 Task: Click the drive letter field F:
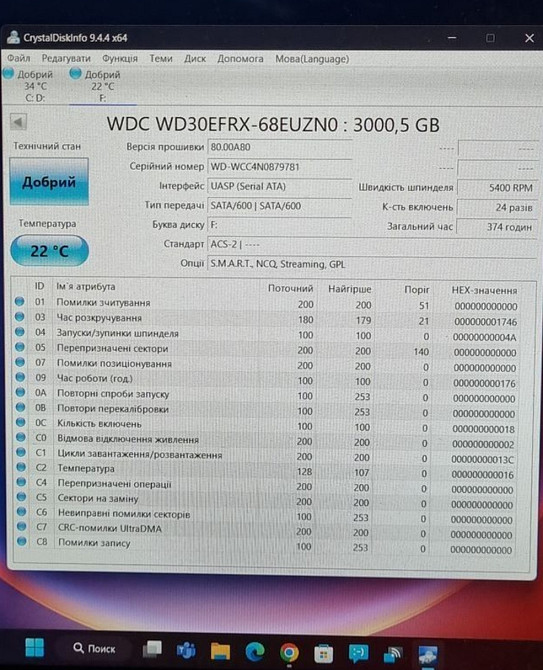[280, 225]
